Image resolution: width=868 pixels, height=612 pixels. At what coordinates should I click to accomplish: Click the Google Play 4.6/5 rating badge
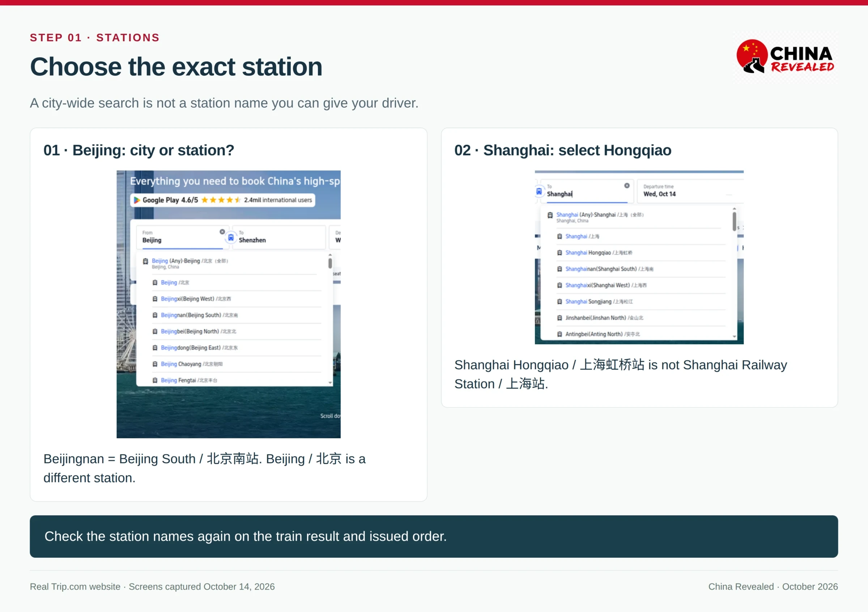(x=223, y=200)
